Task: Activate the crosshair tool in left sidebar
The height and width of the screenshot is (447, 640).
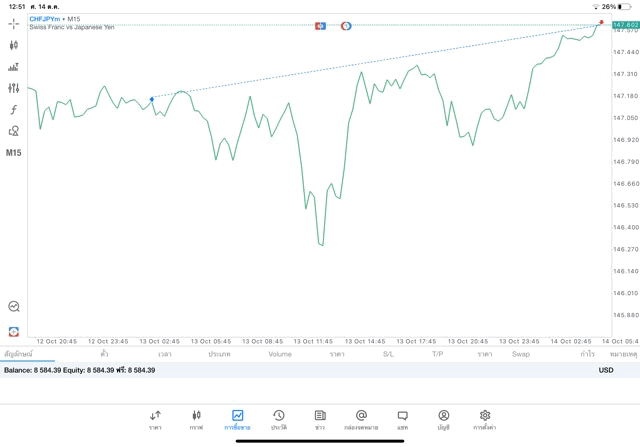Action: 13,24
